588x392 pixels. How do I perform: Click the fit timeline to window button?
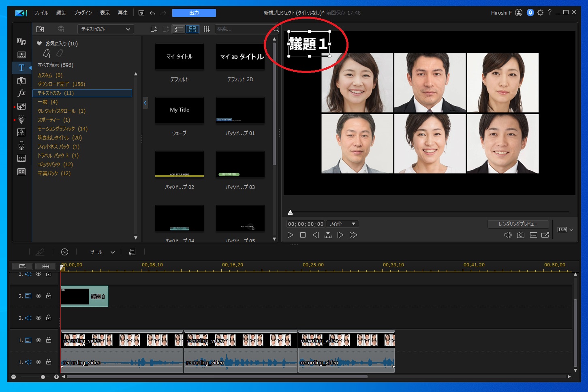coord(46,266)
